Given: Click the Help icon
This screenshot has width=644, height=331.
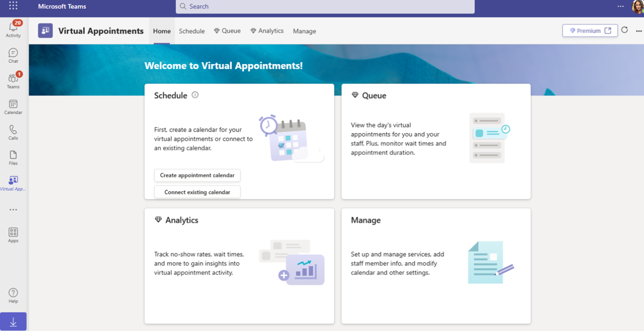Looking at the screenshot, I should 13,295.
